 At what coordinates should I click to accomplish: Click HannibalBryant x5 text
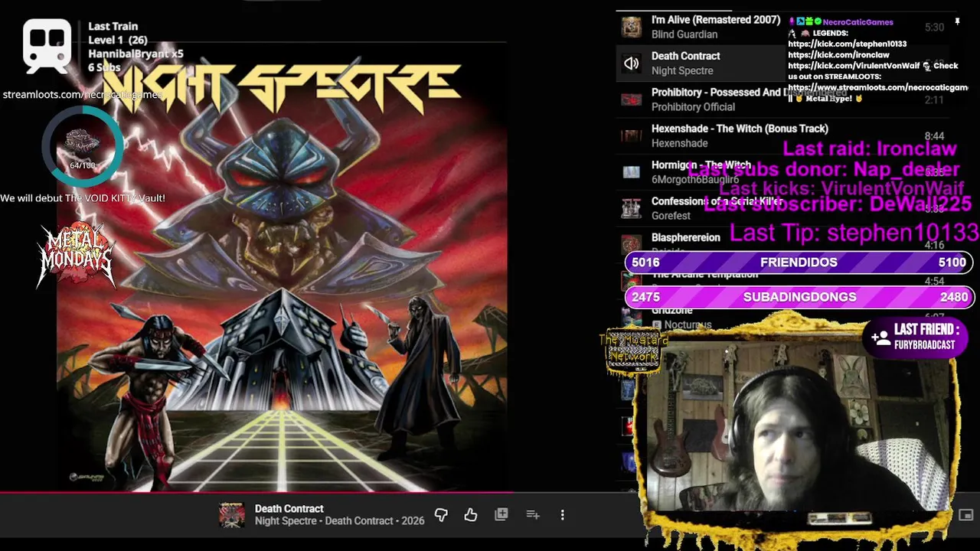pyautogui.click(x=136, y=54)
